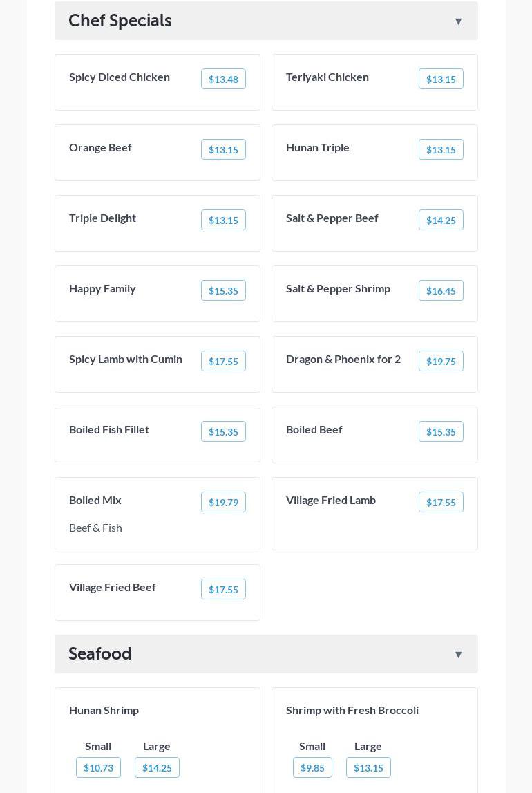Add Happy Family at $15.35
The width and height of the screenshot is (532, 793).
pos(223,291)
